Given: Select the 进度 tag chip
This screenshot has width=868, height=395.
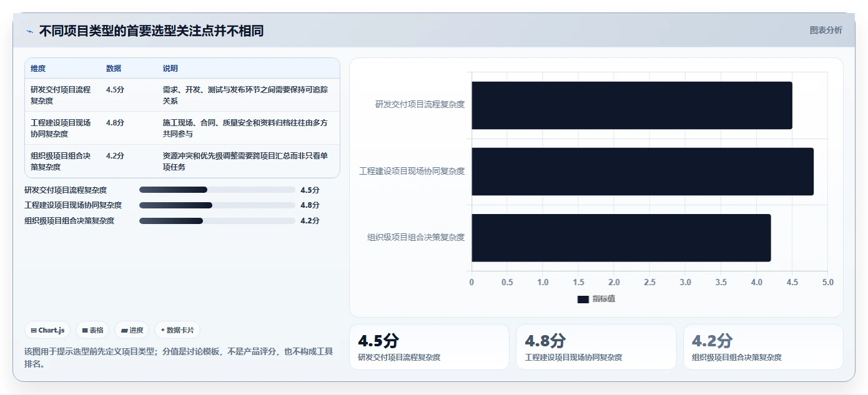Looking at the screenshot, I should pyautogui.click(x=132, y=330).
